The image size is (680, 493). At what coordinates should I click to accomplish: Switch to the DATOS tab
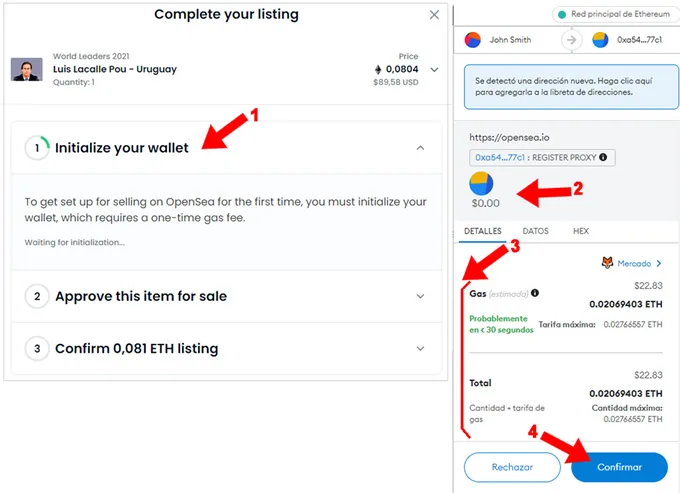(x=536, y=231)
